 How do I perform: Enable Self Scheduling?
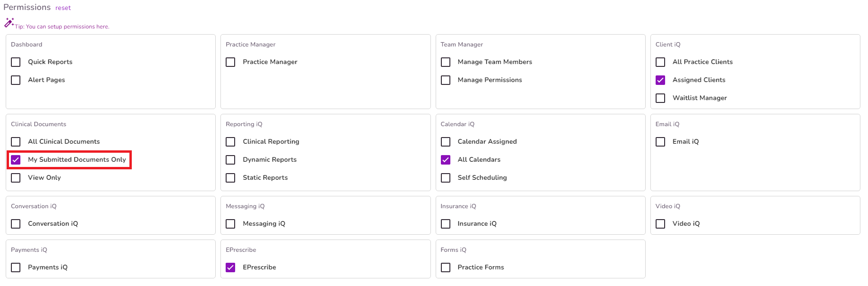pos(445,177)
